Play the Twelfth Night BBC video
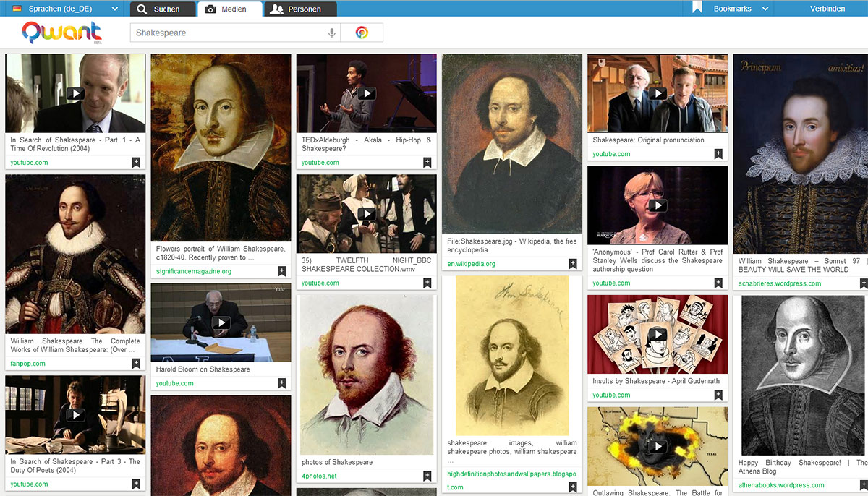Screen dimensions: 868x496 click(x=367, y=214)
